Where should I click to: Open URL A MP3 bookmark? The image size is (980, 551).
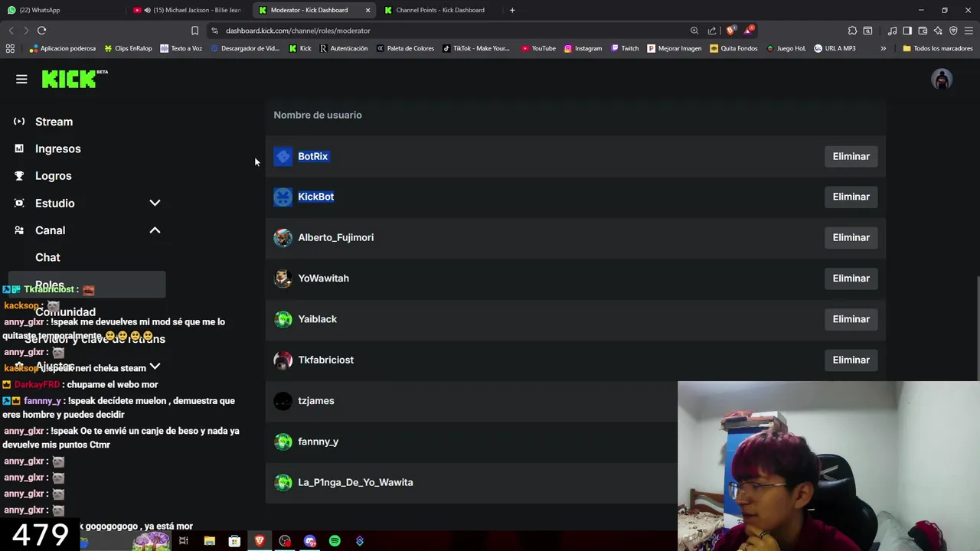(835, 48)
